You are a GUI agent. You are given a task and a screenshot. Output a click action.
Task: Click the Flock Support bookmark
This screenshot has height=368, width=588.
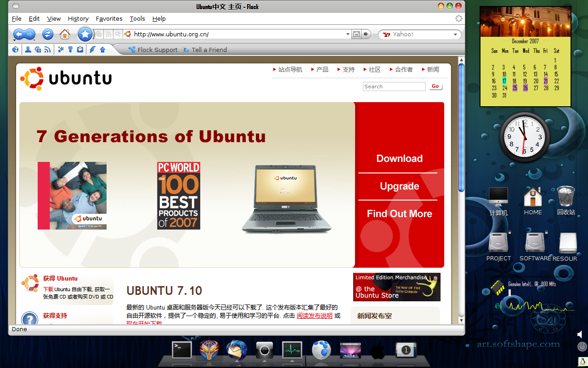153,50
